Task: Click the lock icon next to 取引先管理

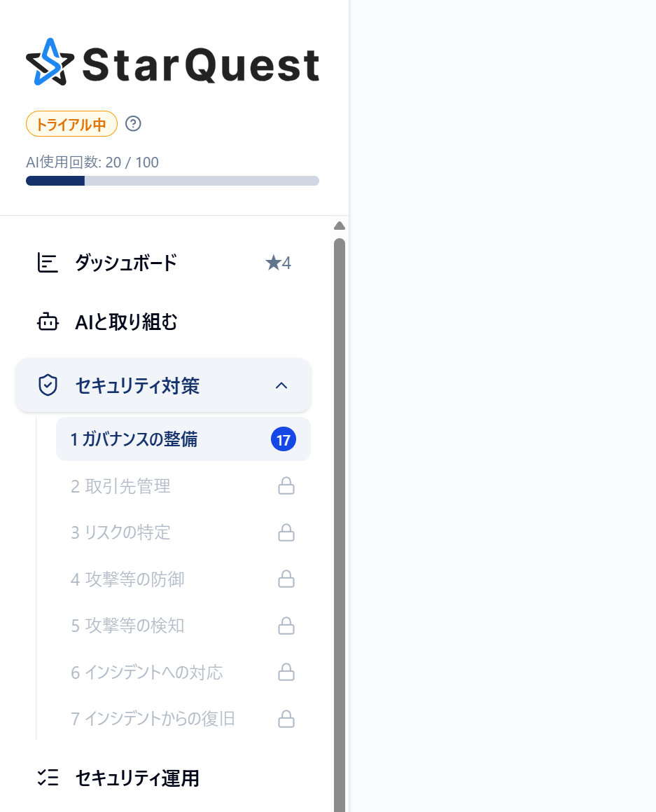Action: tap(286, 486)
